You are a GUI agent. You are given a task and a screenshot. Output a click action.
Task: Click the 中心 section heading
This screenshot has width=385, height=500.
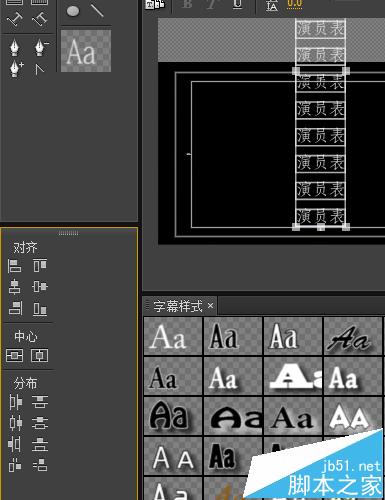[26, 337]
